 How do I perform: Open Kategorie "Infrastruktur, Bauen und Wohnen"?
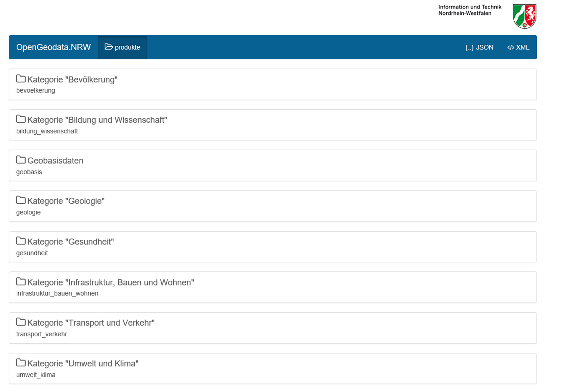click(110, 282)
